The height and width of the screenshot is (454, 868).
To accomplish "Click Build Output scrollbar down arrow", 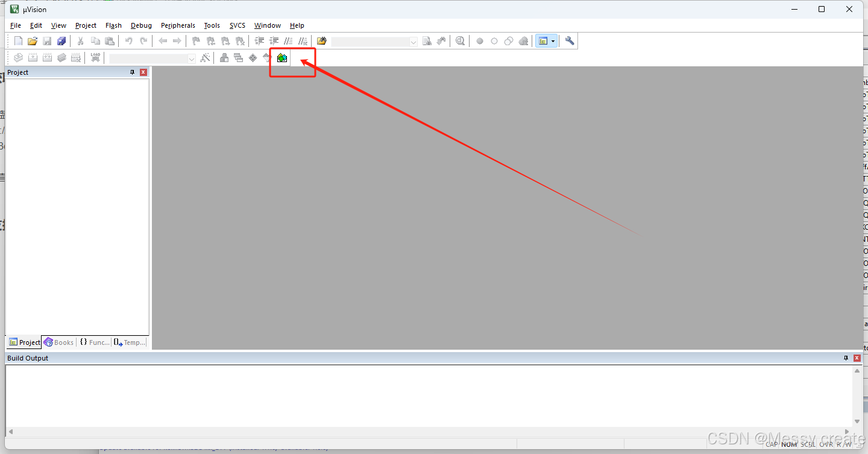I will 857,421.
